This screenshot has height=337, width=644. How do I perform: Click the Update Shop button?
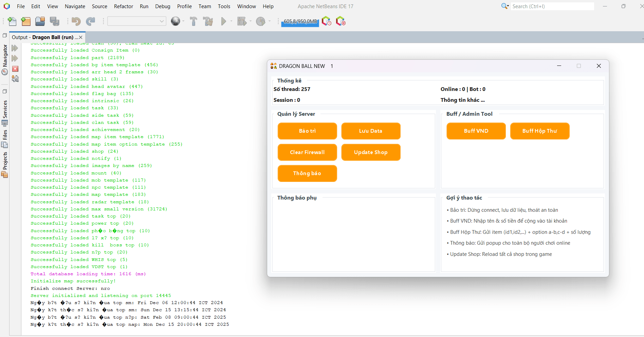pyautogui.click(x=371, y=152)
